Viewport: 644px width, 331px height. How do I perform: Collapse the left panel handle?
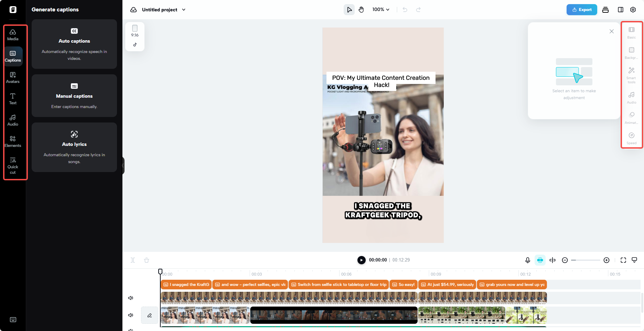click(123, 165)
